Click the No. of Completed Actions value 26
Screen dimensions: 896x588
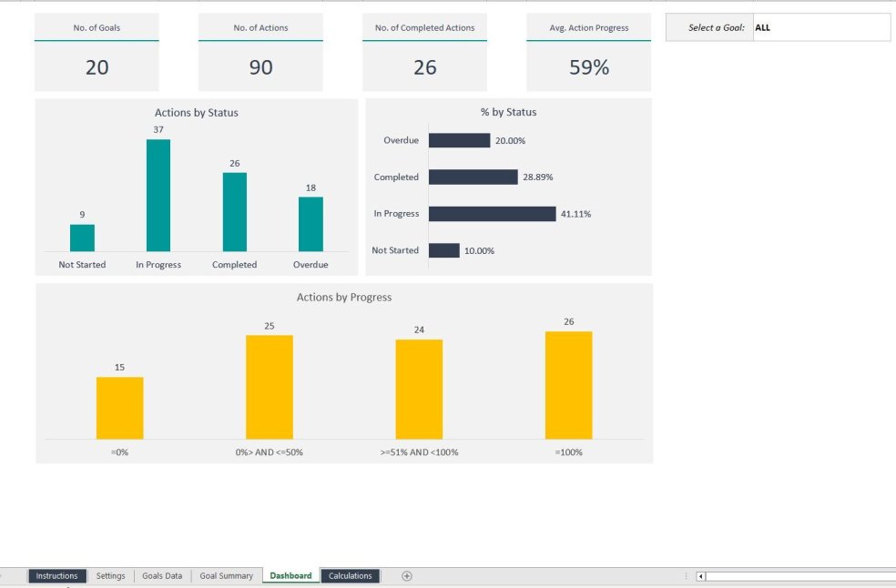[423, 67]
